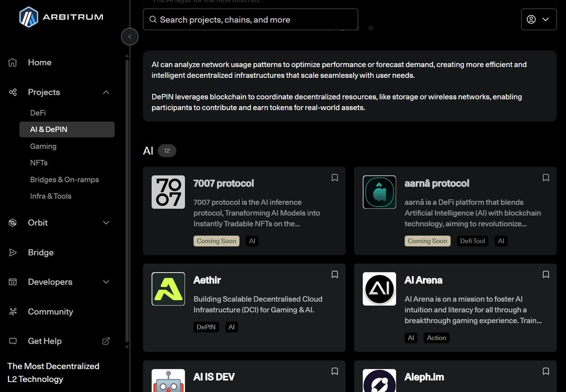The width and height of the screenshot is (566, 392).
Task: Click the external link icon beside Get Help
Action: pyautogui.click(x=106, y=341)
